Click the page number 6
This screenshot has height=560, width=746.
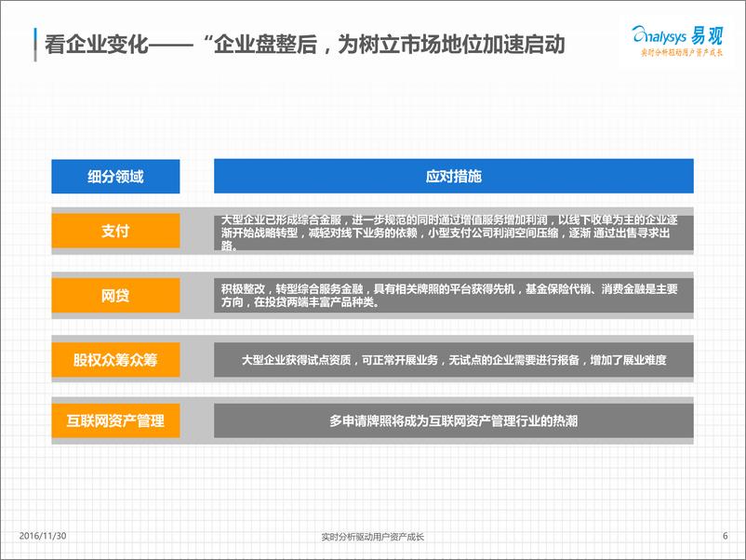[725, 536]
